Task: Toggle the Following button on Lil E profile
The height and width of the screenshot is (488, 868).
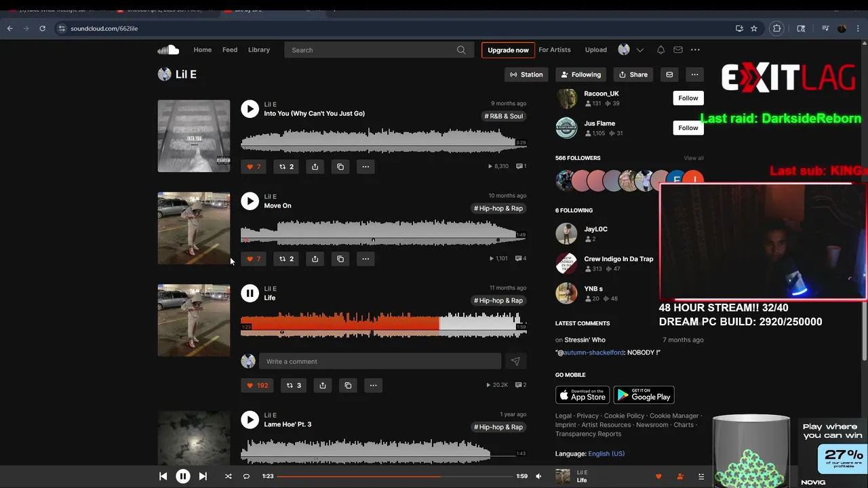Action: click(x=581, y=75)
